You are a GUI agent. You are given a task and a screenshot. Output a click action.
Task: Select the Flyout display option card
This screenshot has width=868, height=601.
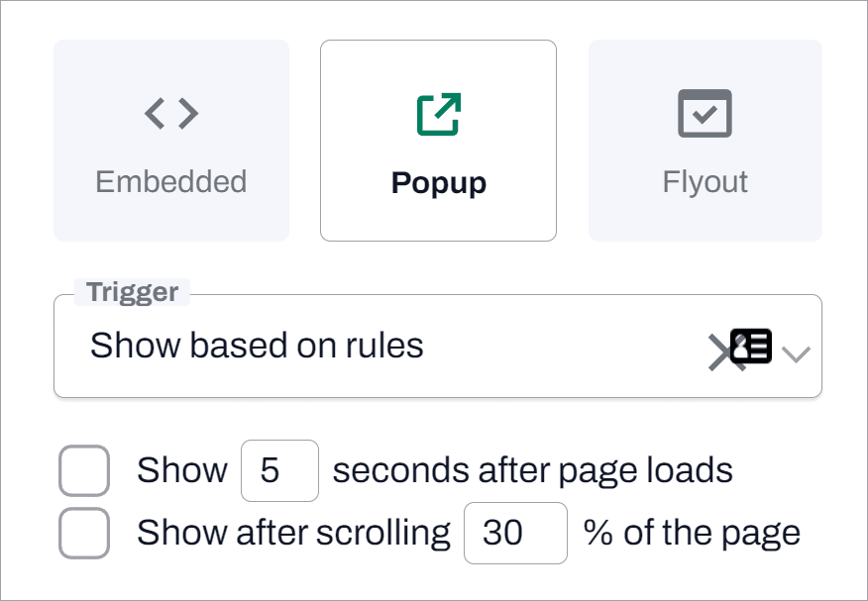coord(705,140)
